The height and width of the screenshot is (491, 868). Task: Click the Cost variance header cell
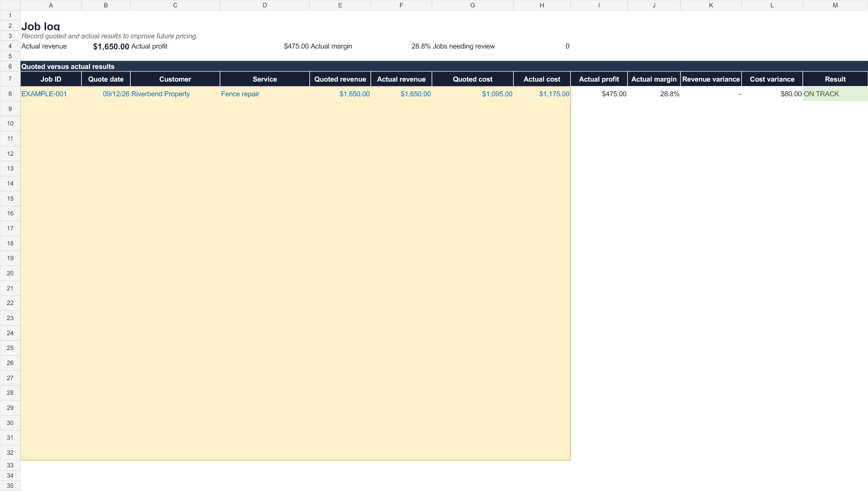pyautogui.click(x=772, y=79)
